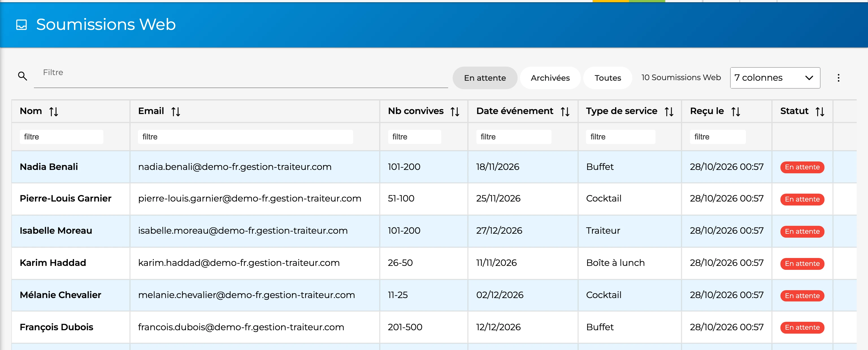Click the Nom column filter box
The image size is (868, 350).
coord(61,137)
